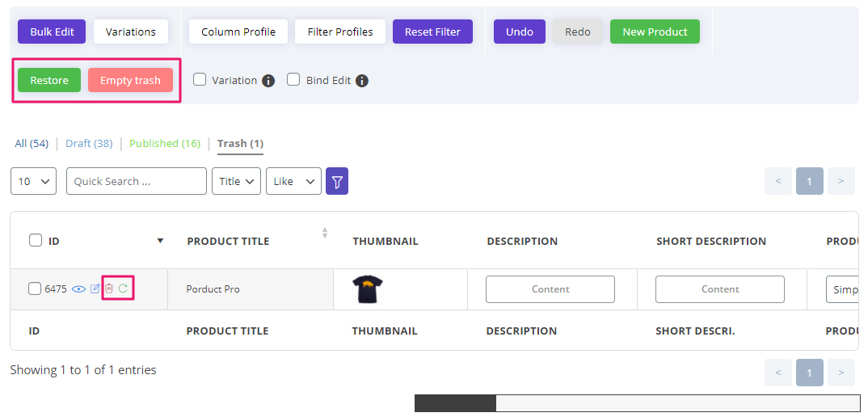Go to previous page at bottom pagination
868x417 pixels.
click(778, 373)
